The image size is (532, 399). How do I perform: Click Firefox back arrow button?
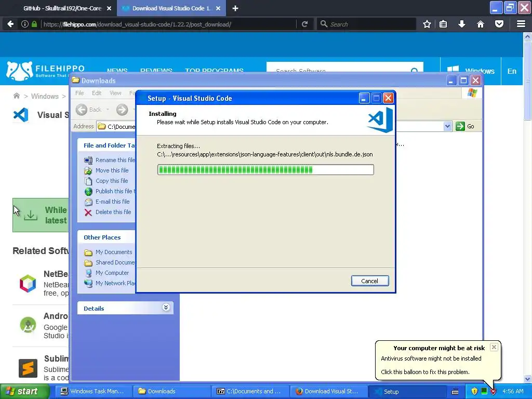click(10, 24)
